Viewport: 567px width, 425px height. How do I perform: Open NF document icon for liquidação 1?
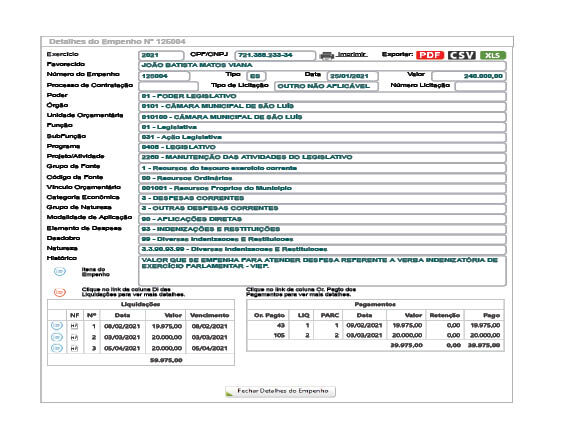tap(74, 326)
